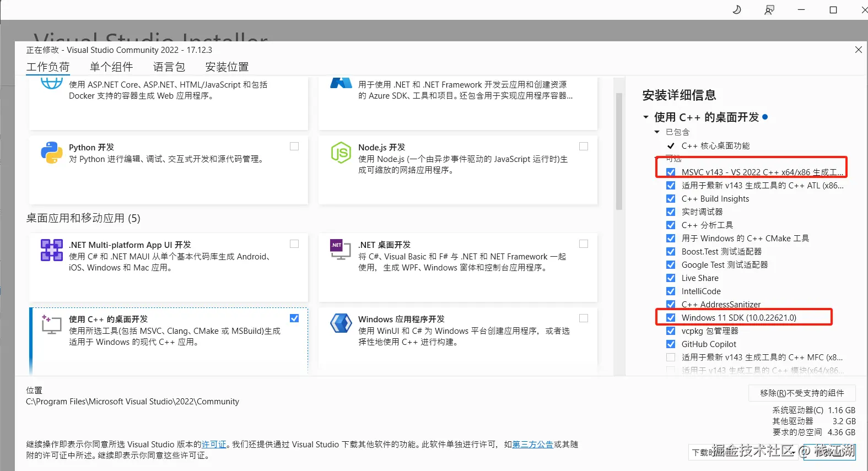This screenshot has height=471, width=868.
Task: Check the Node.js 开发 workload checkbox
Action: click(584, 147)
